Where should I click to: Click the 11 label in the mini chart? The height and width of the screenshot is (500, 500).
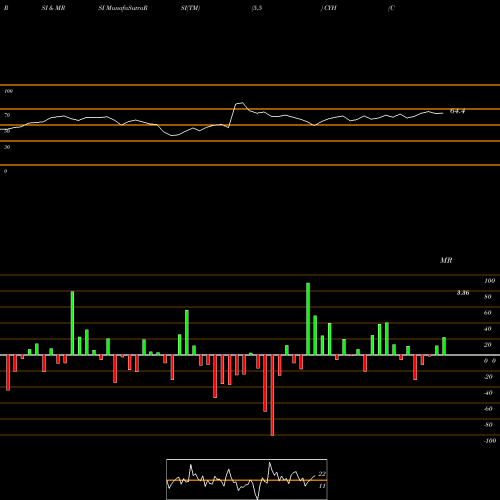point(322,486)
